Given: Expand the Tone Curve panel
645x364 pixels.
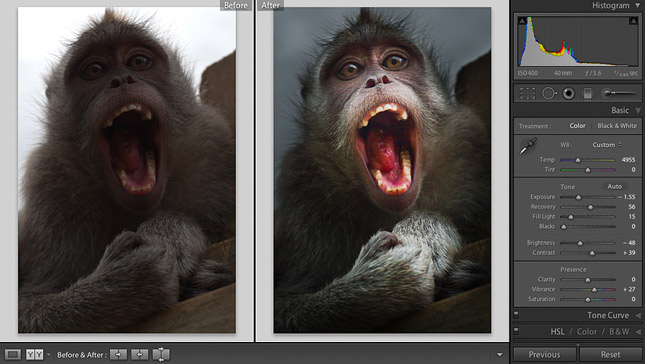Looking at the screenshot, I should (638, 315).
